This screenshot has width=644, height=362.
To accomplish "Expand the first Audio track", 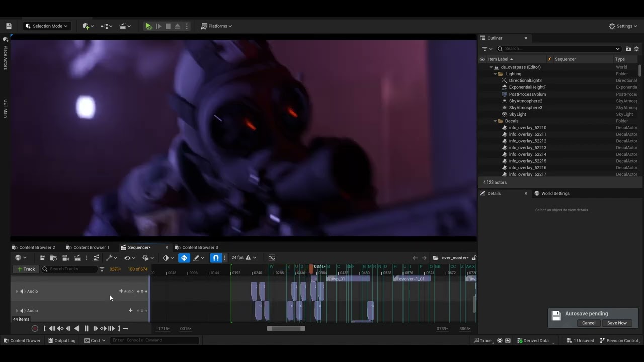I will coord(17,292).
